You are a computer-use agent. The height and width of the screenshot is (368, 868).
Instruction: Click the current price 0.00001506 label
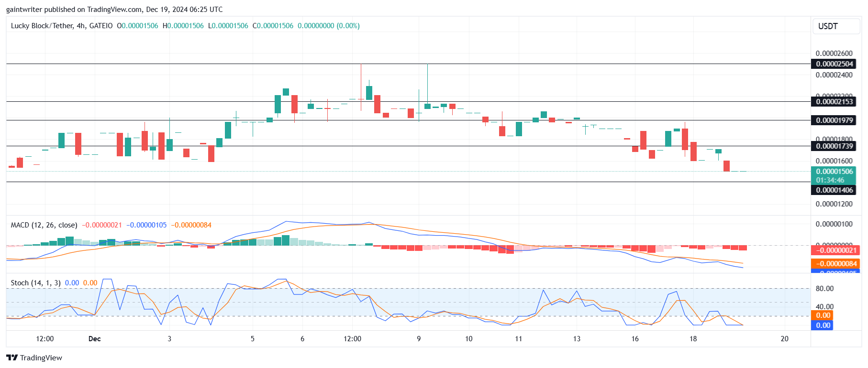click(x=835, y=172)
